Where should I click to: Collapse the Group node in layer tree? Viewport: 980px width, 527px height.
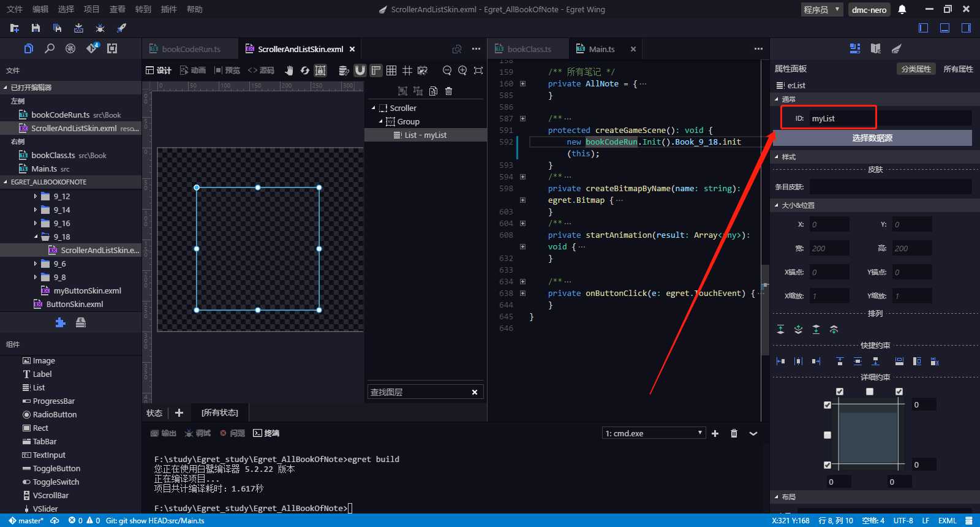pyautogui.click(x=381, y=121)
